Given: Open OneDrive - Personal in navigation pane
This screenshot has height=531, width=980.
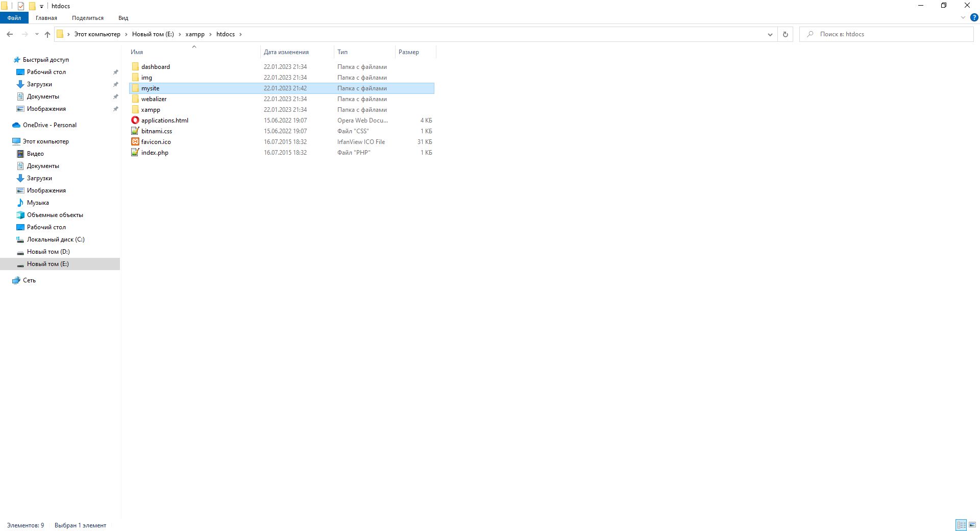Looking at the screenshot, I should (x=50, y=125).
